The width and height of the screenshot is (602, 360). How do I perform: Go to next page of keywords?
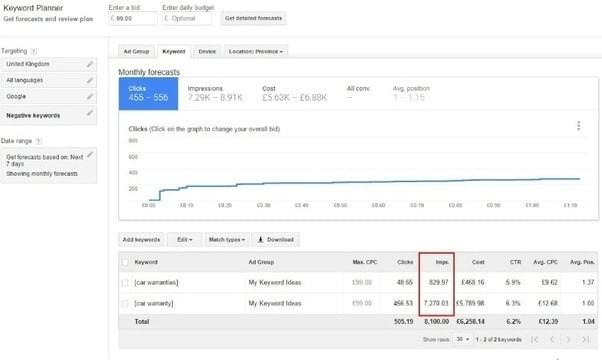[569, 339]
